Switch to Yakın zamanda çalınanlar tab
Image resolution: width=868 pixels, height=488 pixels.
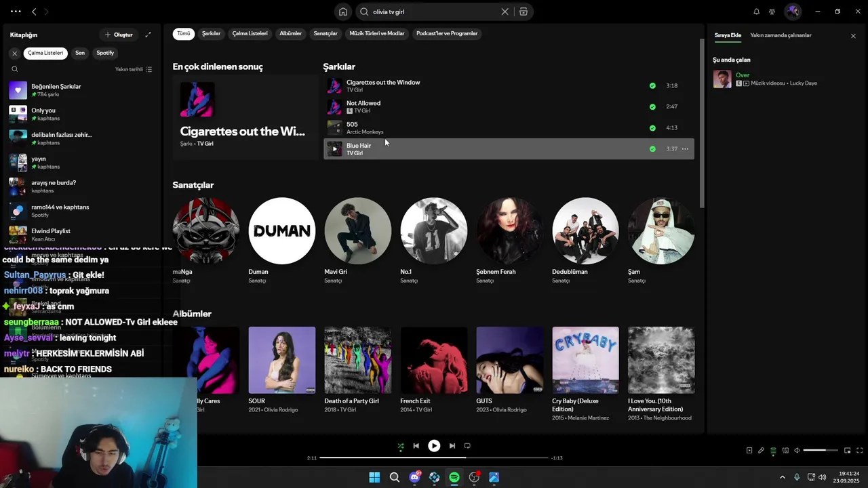point(781,35)
